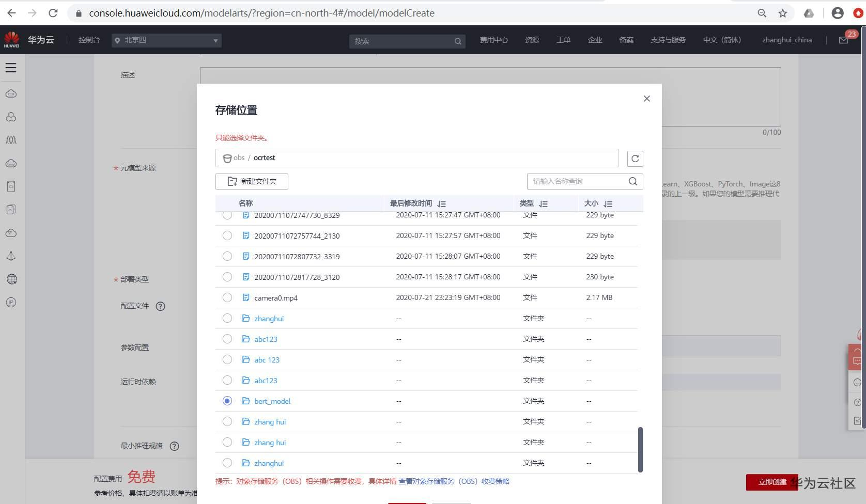Click the question mark icon on the right edge
866x504 pixels.
pyautogui.click(x=857, y=402)
